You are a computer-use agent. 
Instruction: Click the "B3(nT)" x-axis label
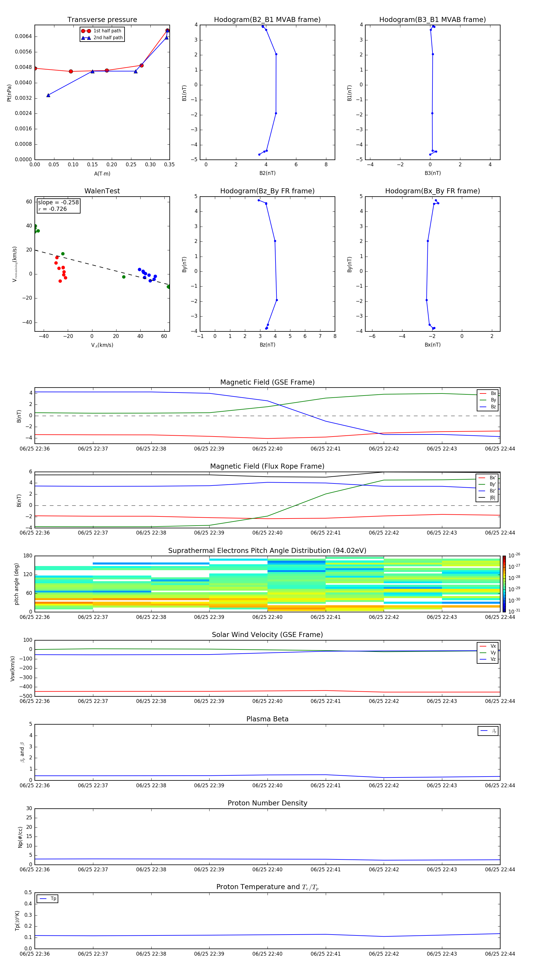pyautogui.click(x=432, y=173)
